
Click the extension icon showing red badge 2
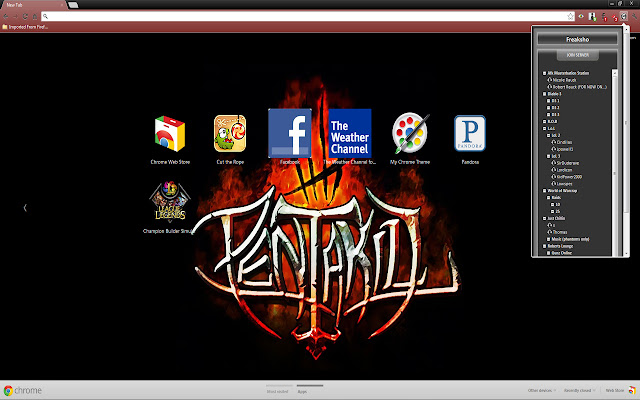(614, 17)
